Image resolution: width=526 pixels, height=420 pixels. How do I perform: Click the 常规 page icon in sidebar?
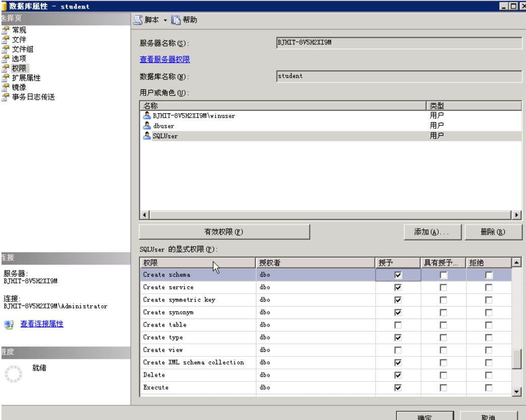click(6, 30)
